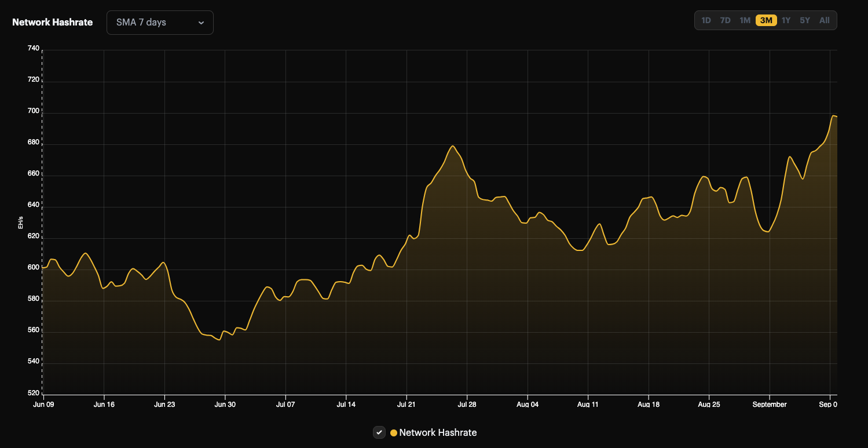Select the 1D time range
Viewport: 868px width, 448px height.
pos(706,20)
